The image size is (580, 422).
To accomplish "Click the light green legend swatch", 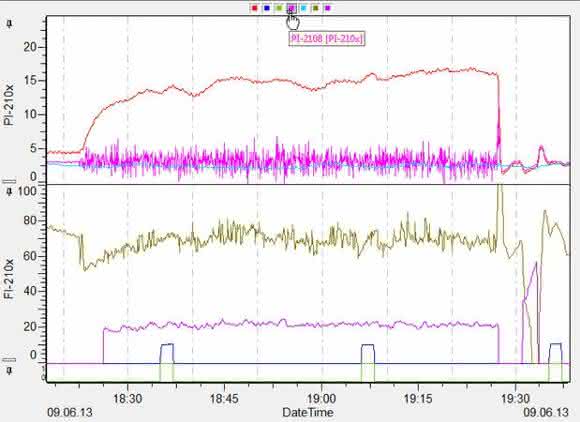I will [x=279, y=8].
